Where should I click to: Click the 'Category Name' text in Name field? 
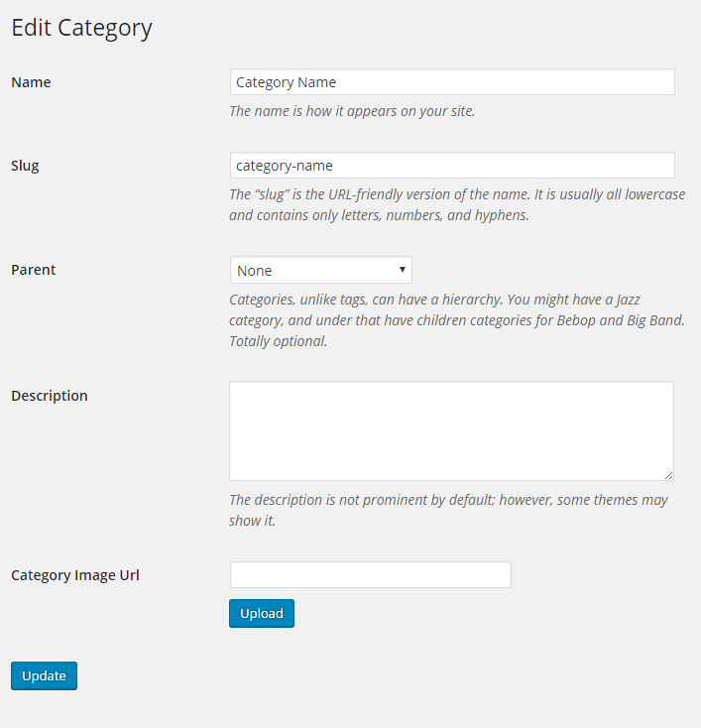pos(287,82)
